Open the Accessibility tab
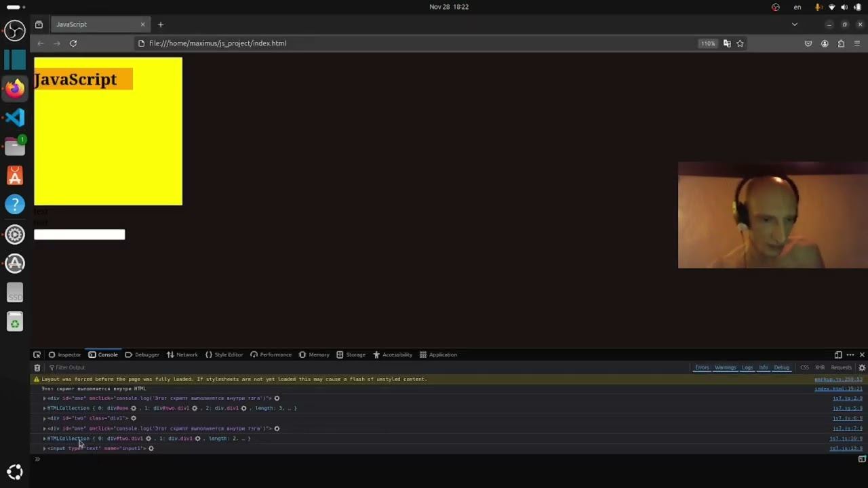 pos(392,354)
